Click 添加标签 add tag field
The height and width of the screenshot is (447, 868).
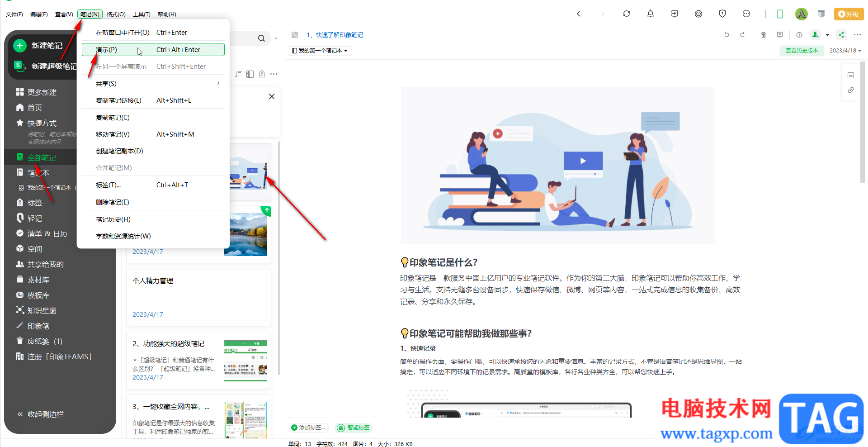(309, 428)
